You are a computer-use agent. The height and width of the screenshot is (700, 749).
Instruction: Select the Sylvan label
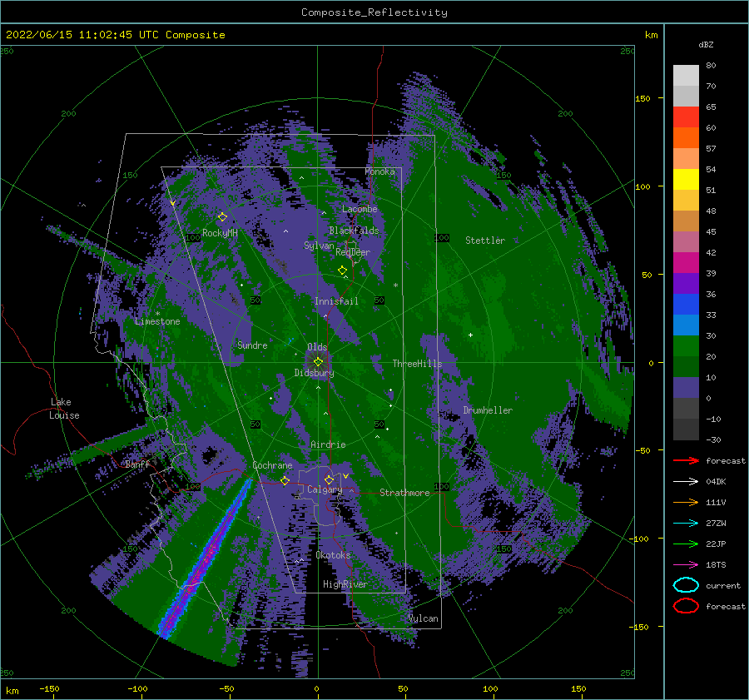pyautogui.click(x=319, y=246)
